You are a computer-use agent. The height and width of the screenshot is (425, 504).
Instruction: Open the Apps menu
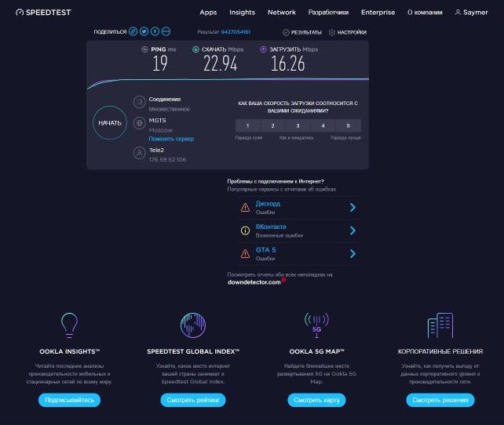pos(208,13)
